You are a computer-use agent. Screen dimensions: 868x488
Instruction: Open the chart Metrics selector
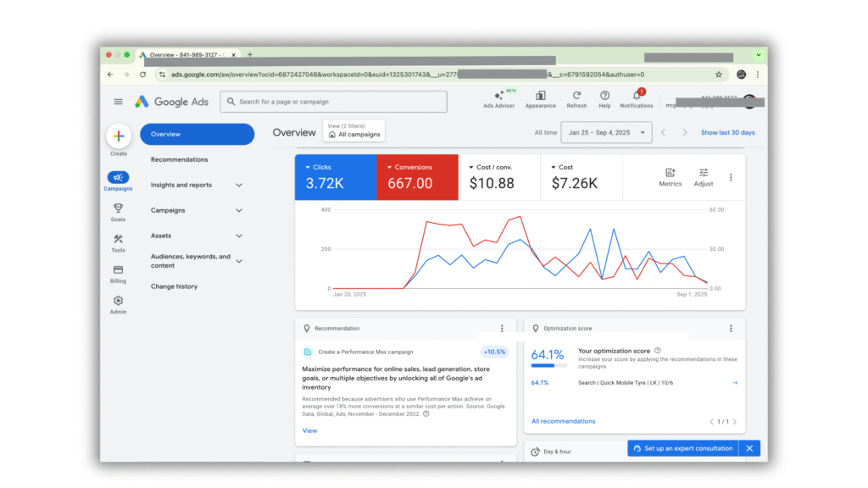click(670, 176)
